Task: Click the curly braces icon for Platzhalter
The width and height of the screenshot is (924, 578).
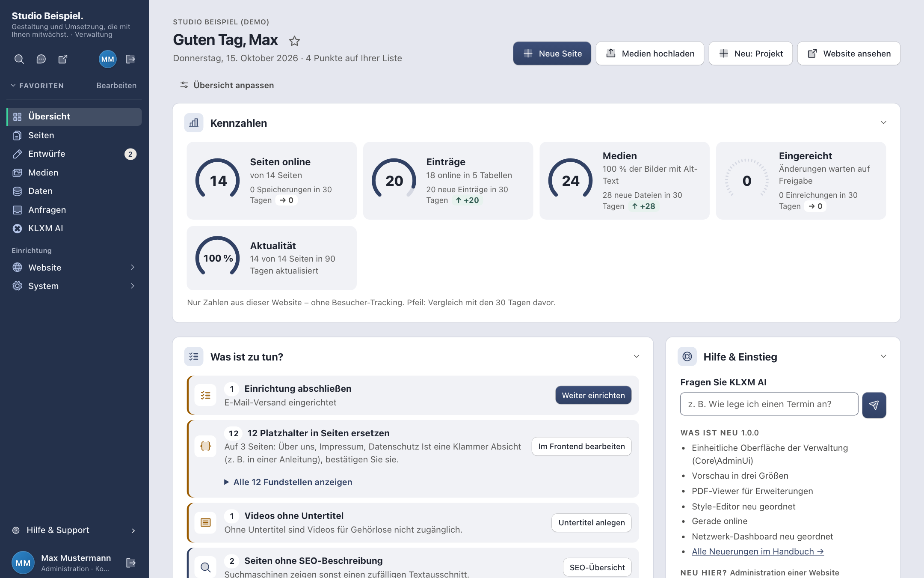Action: click(205, 446)
